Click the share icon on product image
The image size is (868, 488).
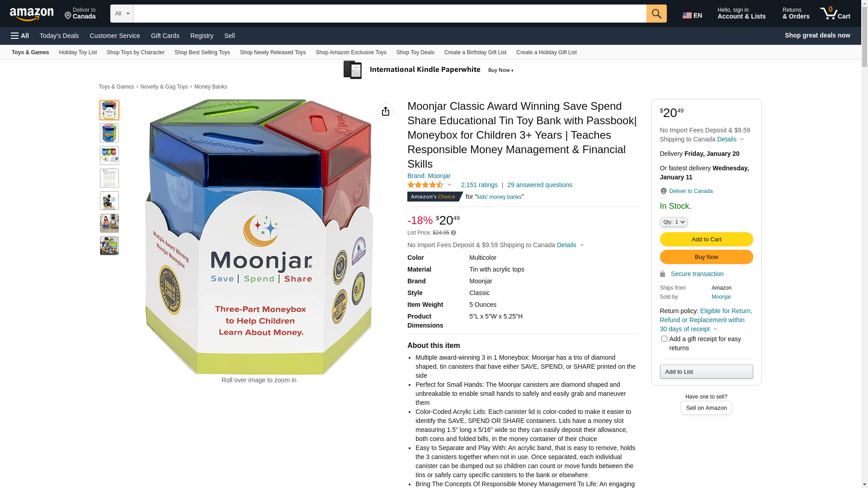(385, 111)
